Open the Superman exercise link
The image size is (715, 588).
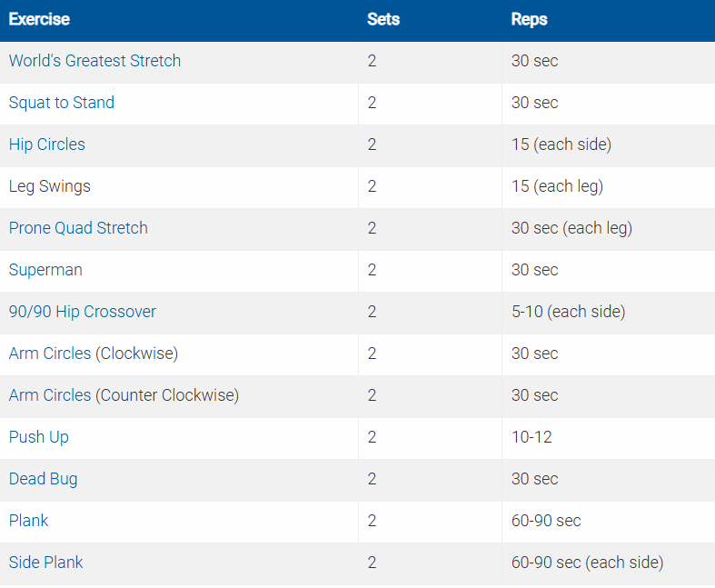click(x=45, y=270)
